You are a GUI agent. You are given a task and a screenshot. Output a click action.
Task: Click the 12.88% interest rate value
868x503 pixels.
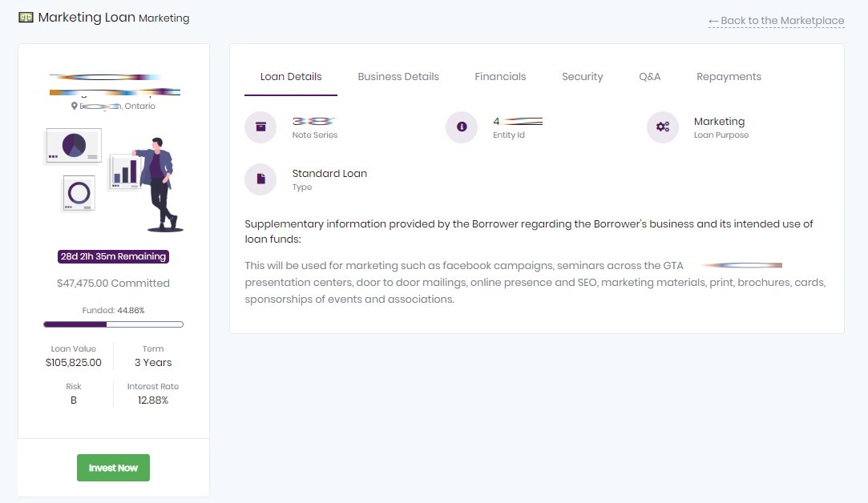153,400
